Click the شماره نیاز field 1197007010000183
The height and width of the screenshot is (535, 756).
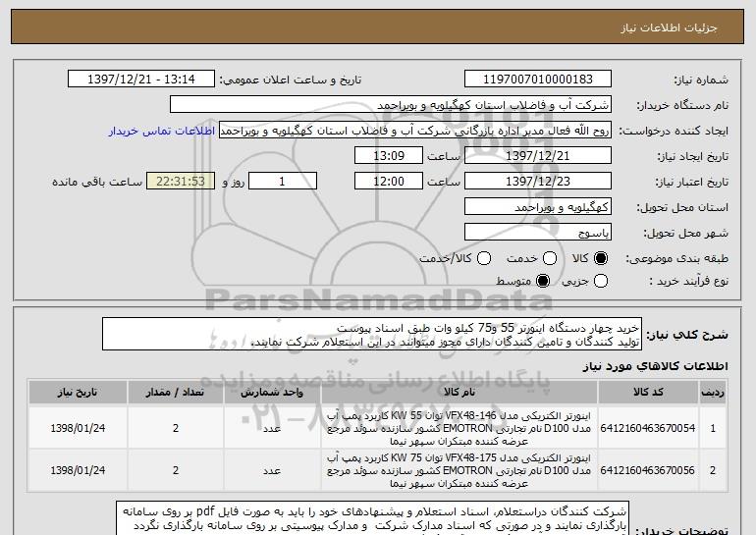pyautogui.click(x=538, y=80)
